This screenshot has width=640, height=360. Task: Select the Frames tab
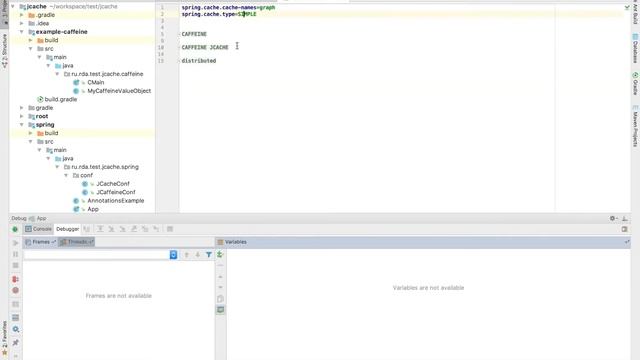click(40, 242)
